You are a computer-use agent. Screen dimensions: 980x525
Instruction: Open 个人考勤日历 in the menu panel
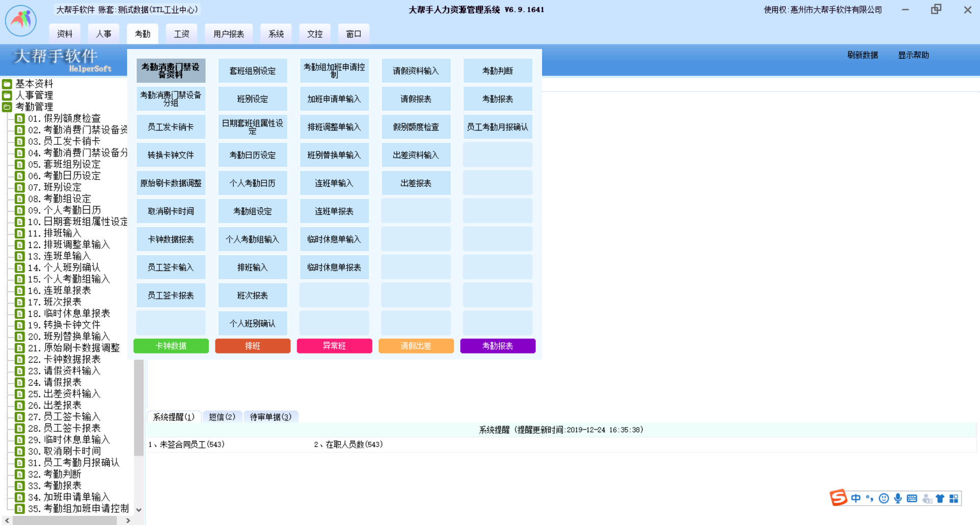253,183
